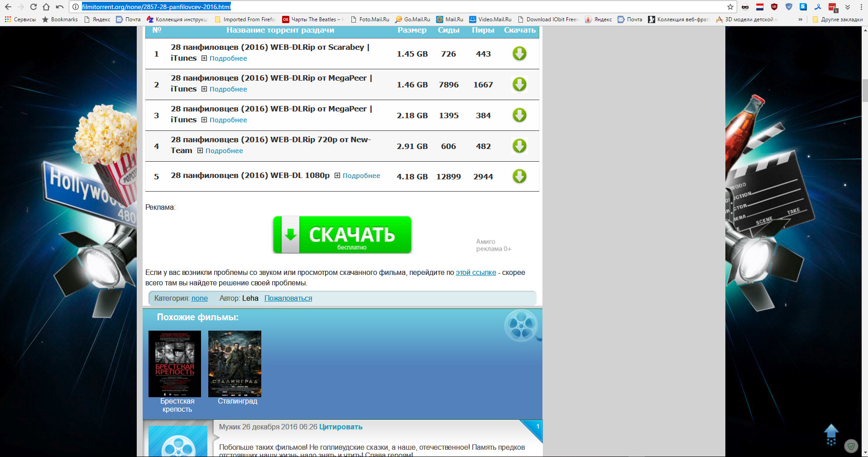The width and height of the screenshot is (868, 457).
Task: Reload the page in the browser
Action: pos(34,7)
